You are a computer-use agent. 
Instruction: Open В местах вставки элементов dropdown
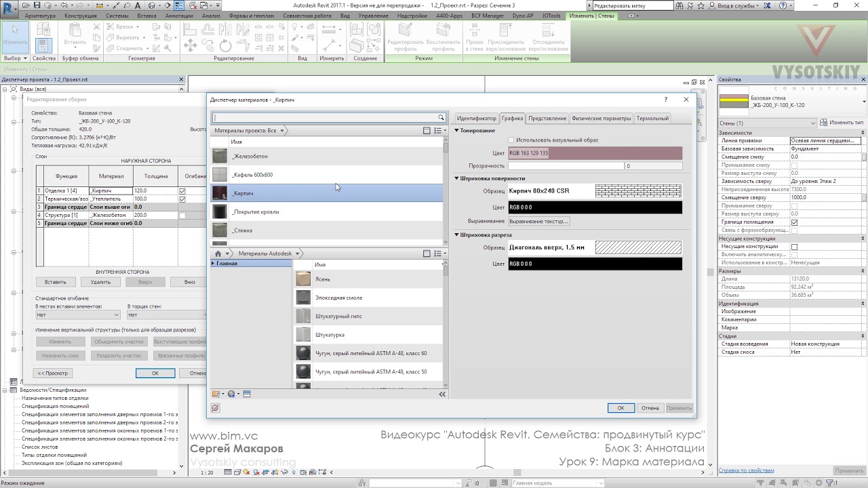click(78, 315)
